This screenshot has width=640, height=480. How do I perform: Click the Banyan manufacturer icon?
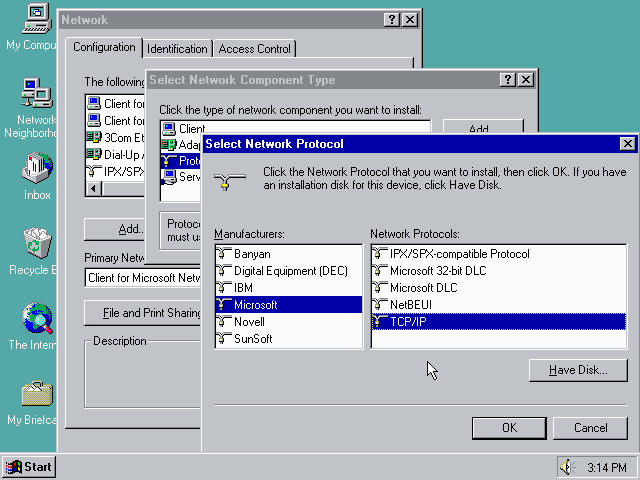[223, 254]
